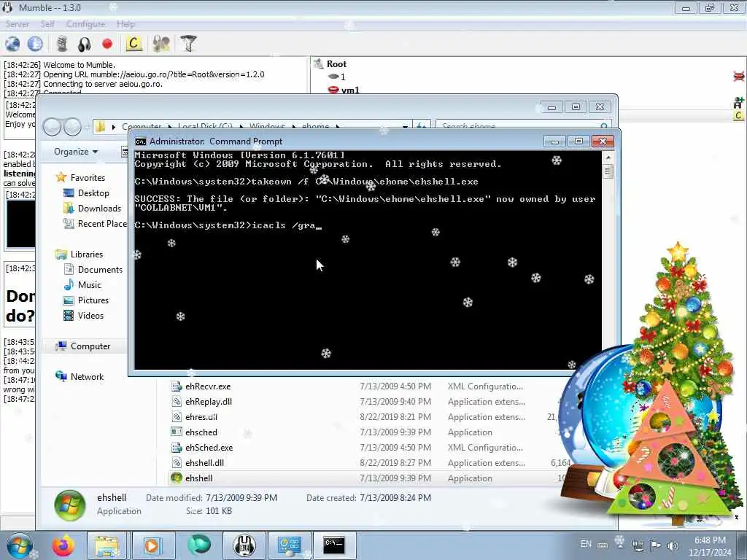
Task: Select Libraries in Explorer navigation pane
Action: pos(87,254)
